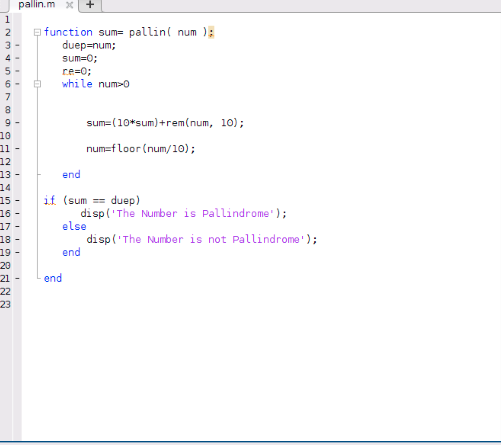
Task: Click the 'else' keyword
Action: [x=74, y=227]
